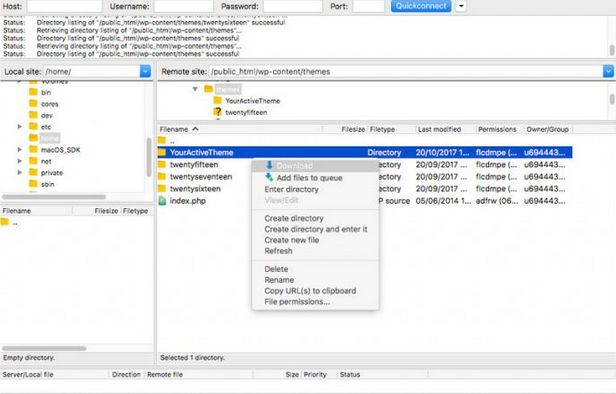Click folder icon next to twentyfifteen row

(x=162, y=165)
